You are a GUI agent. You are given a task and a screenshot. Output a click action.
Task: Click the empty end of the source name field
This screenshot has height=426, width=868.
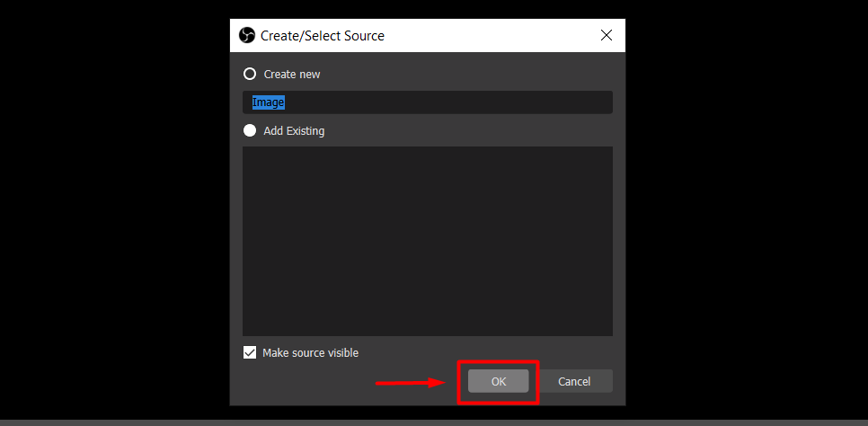[x=448, y=102]
